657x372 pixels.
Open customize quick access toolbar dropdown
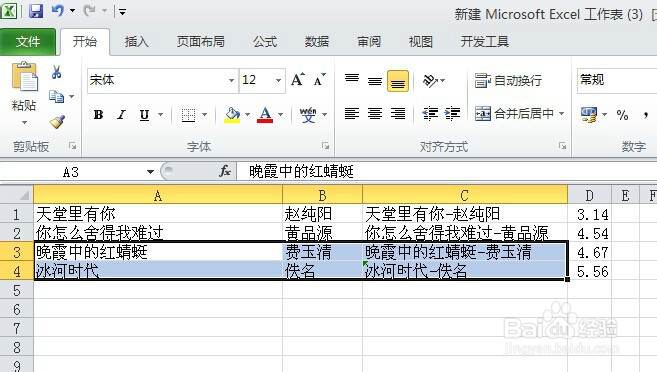[122, 12]
